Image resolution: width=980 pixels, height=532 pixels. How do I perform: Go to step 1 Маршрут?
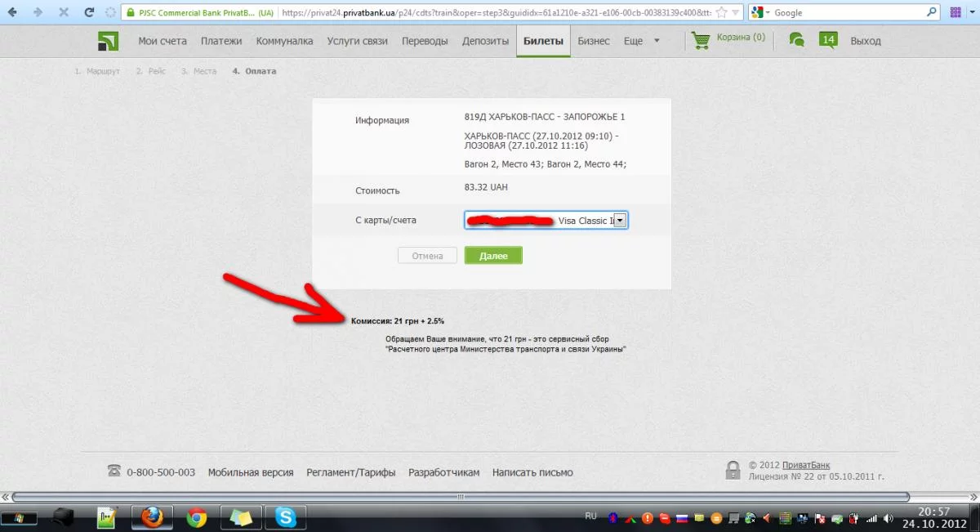coord(97,71)
